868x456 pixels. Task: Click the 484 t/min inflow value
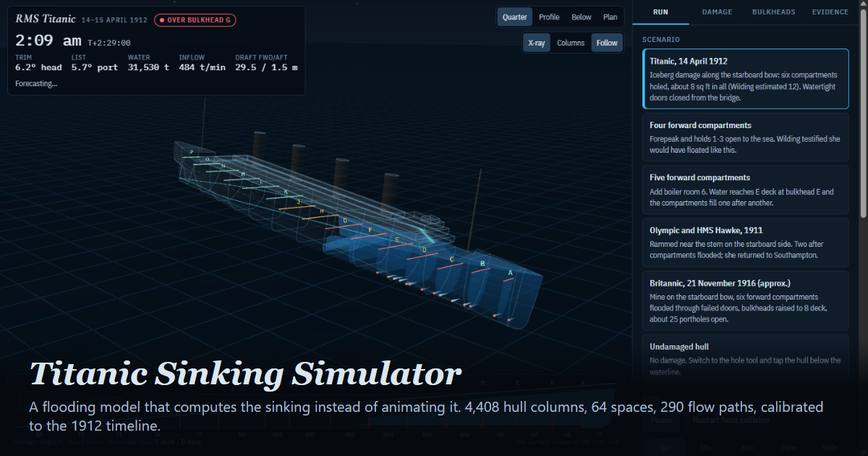[x=203, y=67]
